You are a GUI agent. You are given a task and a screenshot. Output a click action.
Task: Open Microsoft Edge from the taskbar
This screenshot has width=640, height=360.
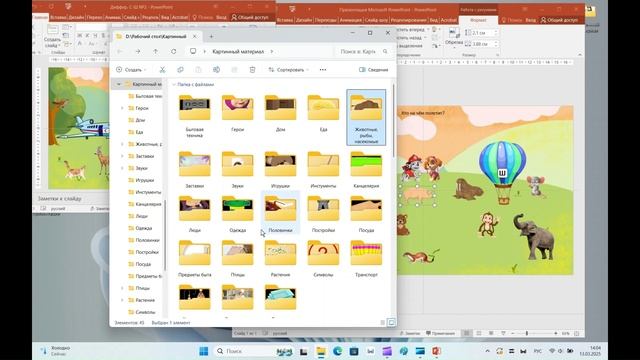pos(337,351)
